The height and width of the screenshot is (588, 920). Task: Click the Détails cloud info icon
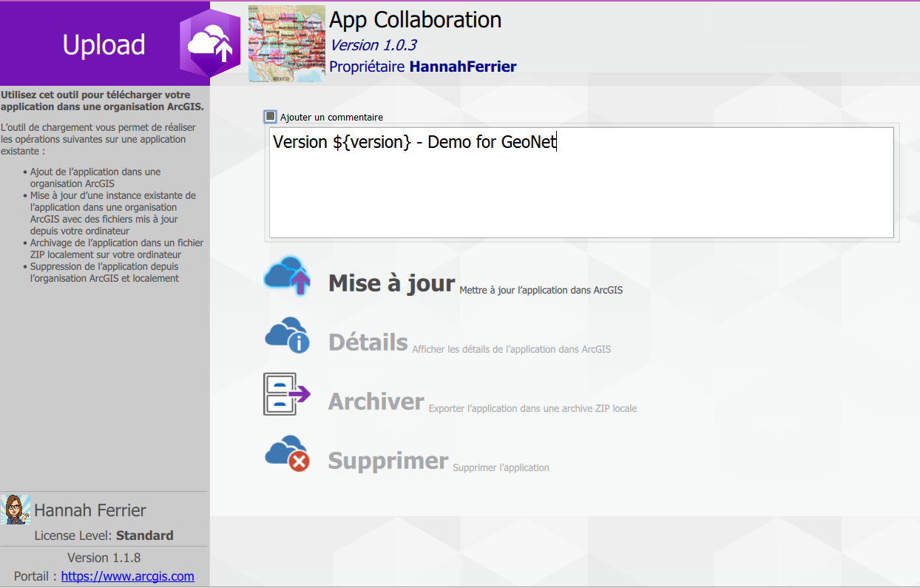point(287,335)
